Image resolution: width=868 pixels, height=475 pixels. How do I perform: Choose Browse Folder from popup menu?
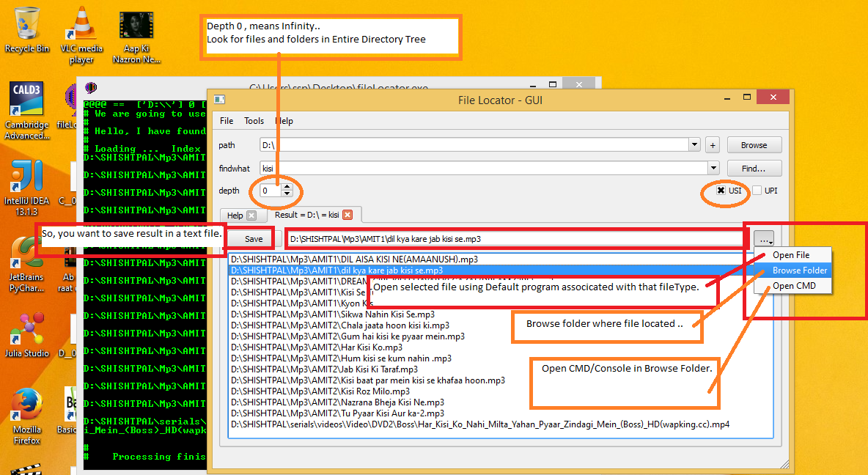(x=792, y=270)
